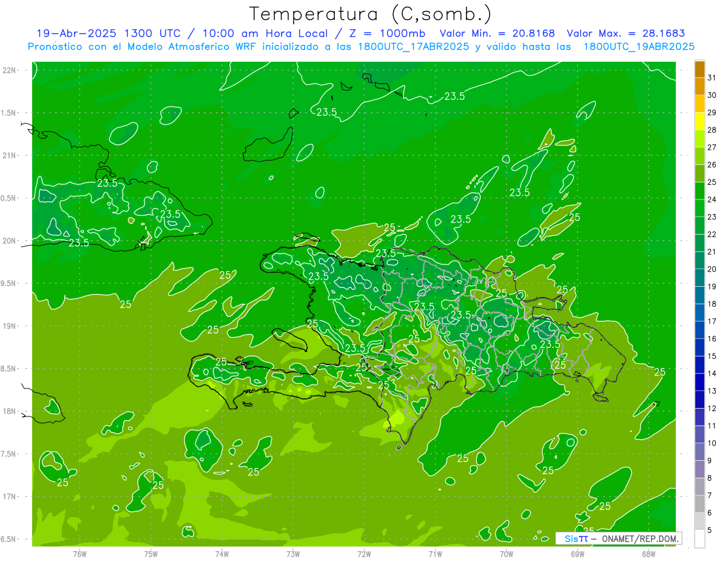Click the '27' value on the color scale

tap(712, 147)
